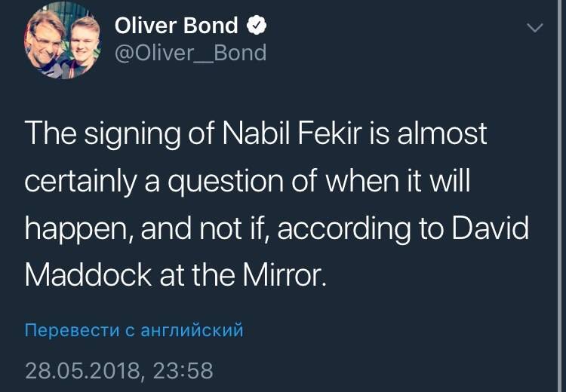The width and height of the screenshot is (566, 392).
Task: Click the man with glasses in the avatar
Action: point(47,44)
